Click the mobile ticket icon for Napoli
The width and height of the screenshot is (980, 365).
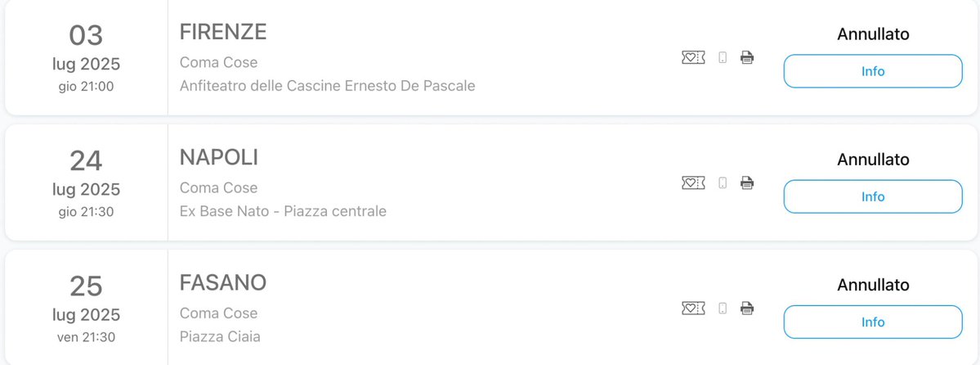point(723,182)
